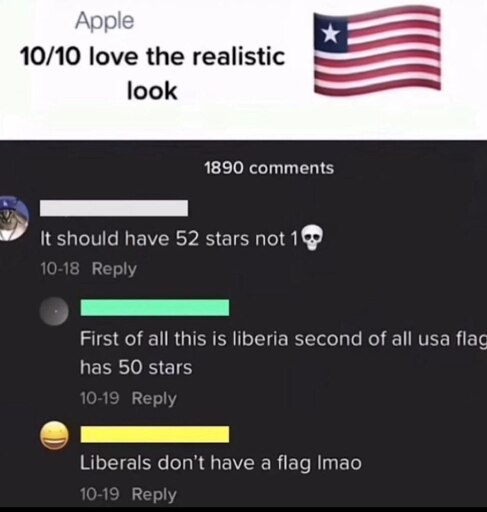Click the 10-18 date on first comment
This screenshot has width=487, height=512.
point(60,269)
